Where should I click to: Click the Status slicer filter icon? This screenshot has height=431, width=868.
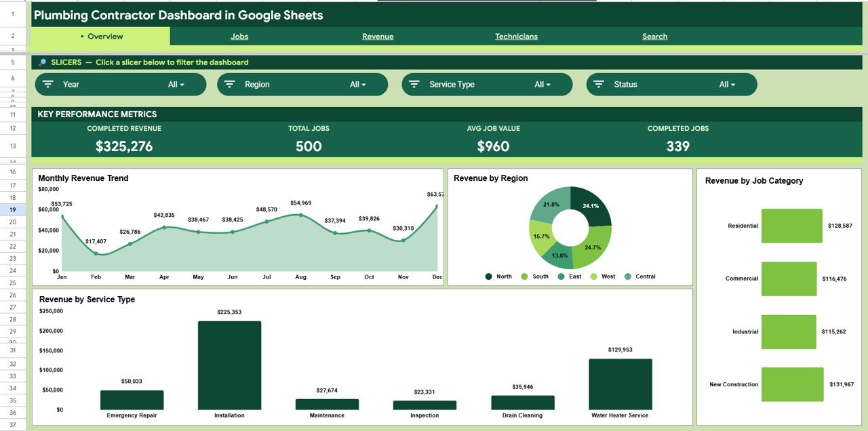(x=599, y=84)
